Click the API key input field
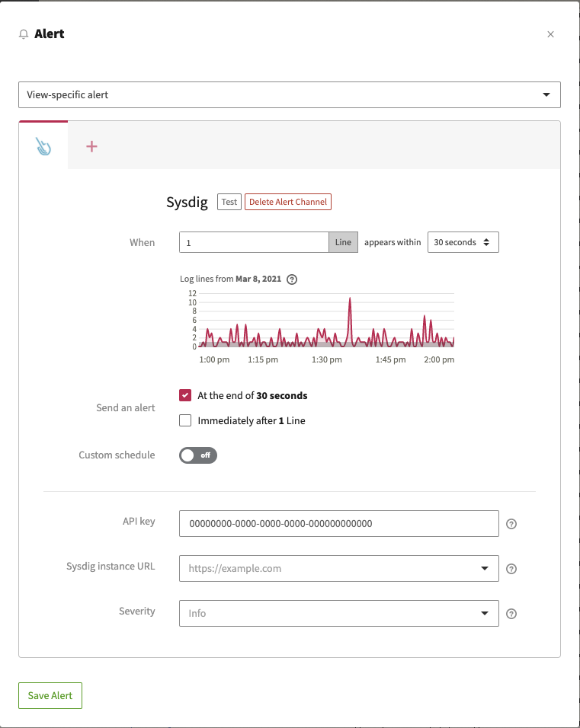The image size is (580, 728). (339, 524)
